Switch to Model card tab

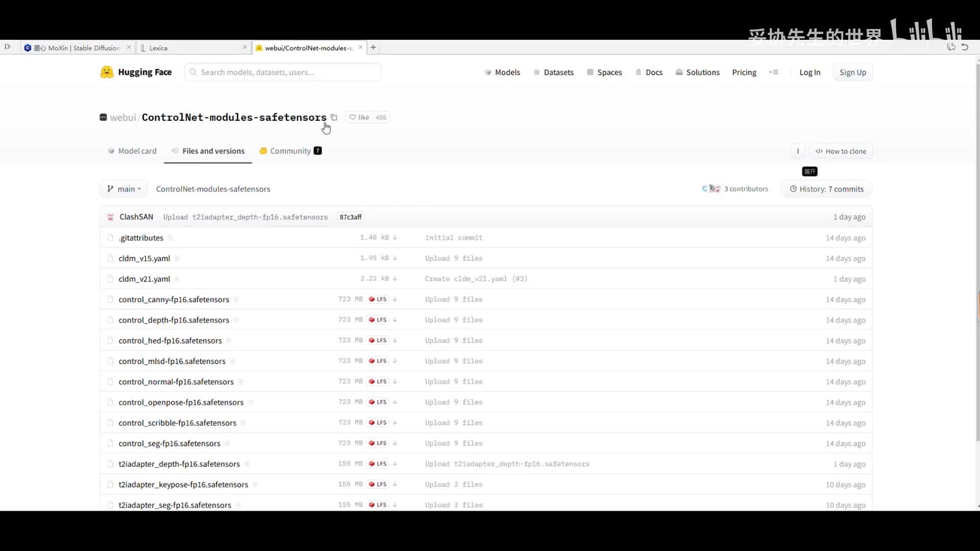coord(132,151)
